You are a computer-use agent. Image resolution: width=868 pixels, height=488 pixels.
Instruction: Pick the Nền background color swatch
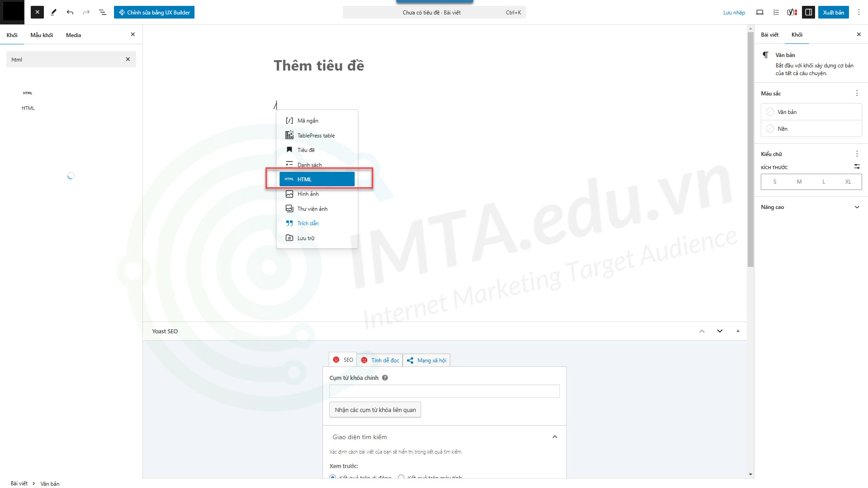pyautogui.click(x=811, y=129)
